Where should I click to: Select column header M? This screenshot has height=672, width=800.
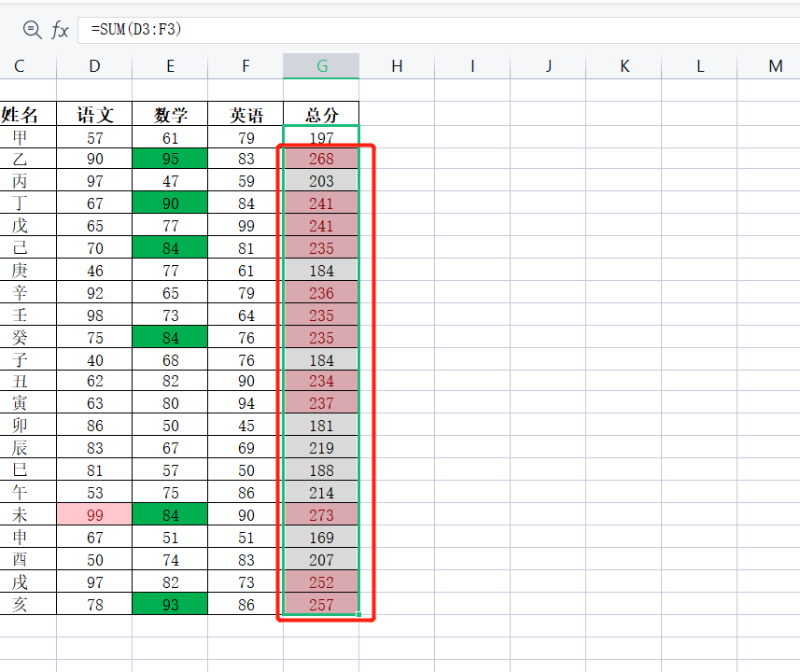pyautogui.click(x=769, y=66)
